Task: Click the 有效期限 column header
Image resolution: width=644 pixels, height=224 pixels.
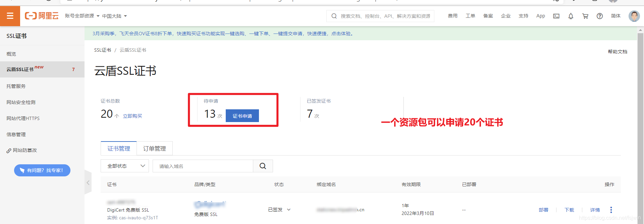Action: (x=411, y=184)
